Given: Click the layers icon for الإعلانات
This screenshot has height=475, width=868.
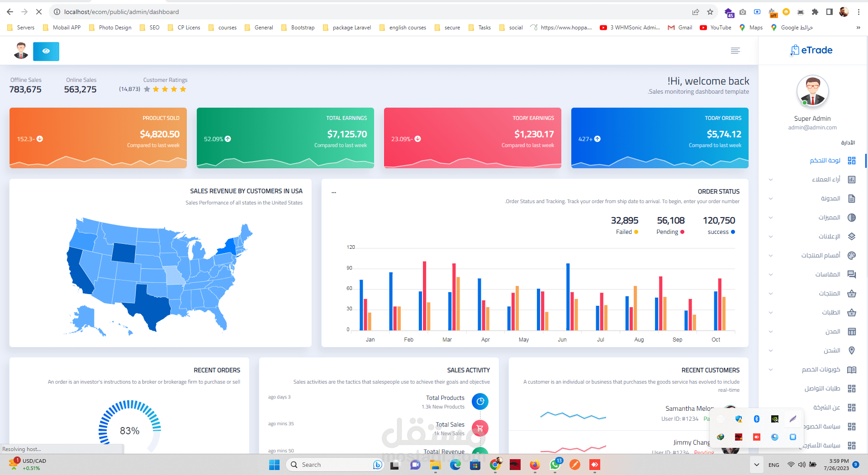Looking at the screenshot, I should click(x=852, y=237).
